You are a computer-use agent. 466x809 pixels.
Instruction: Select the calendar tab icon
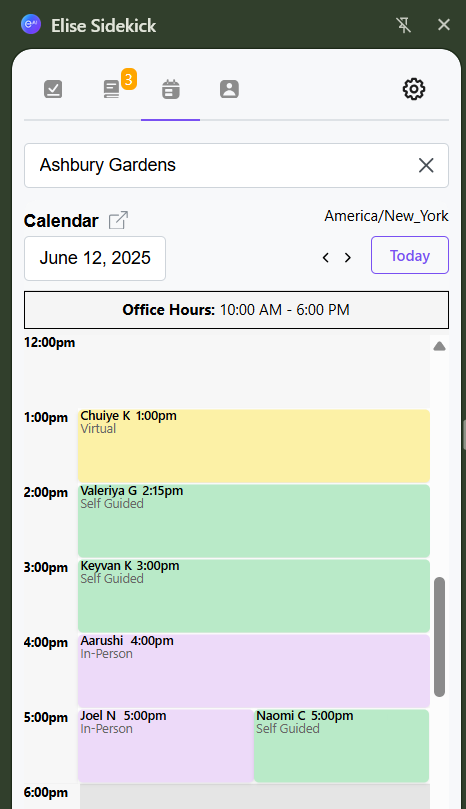point(171,89)
